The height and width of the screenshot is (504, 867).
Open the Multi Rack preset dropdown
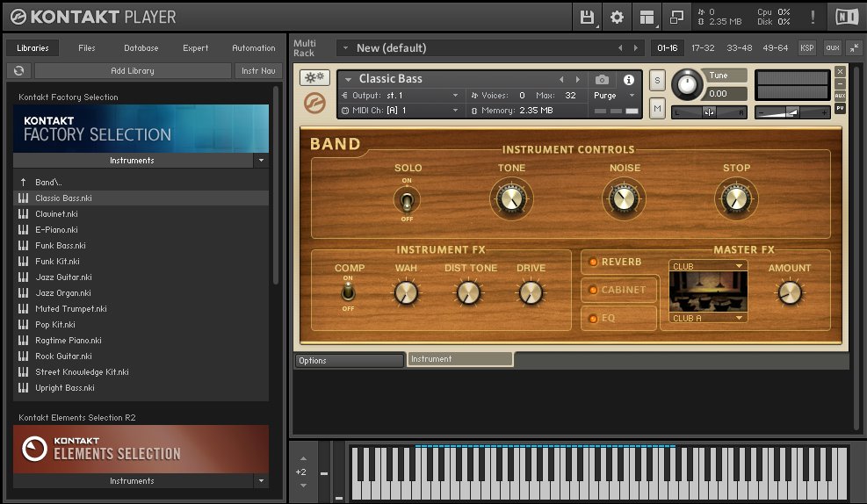click(345, 48)
